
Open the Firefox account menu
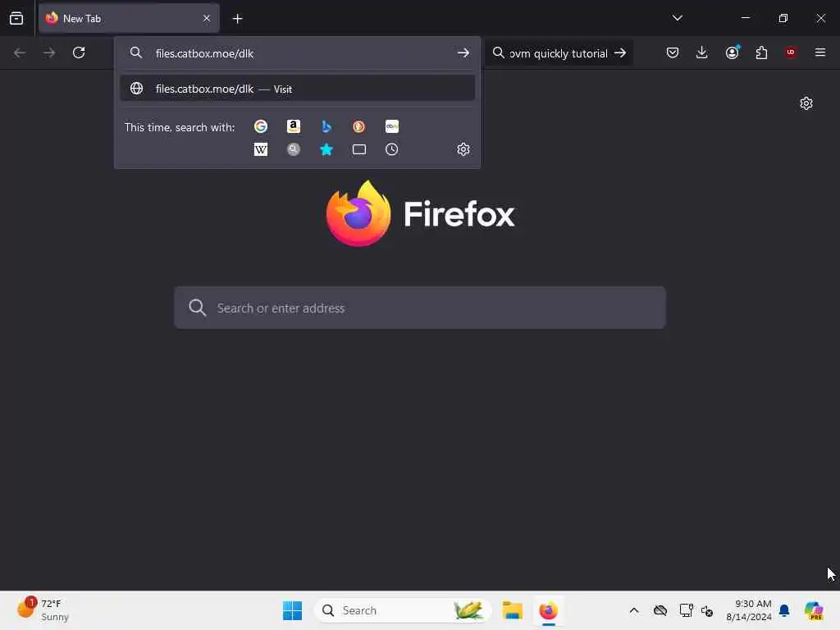(732, 52)
